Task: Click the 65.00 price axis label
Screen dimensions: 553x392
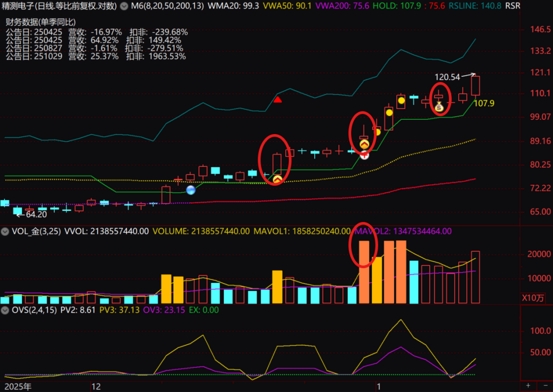Action: pos(540,212)
